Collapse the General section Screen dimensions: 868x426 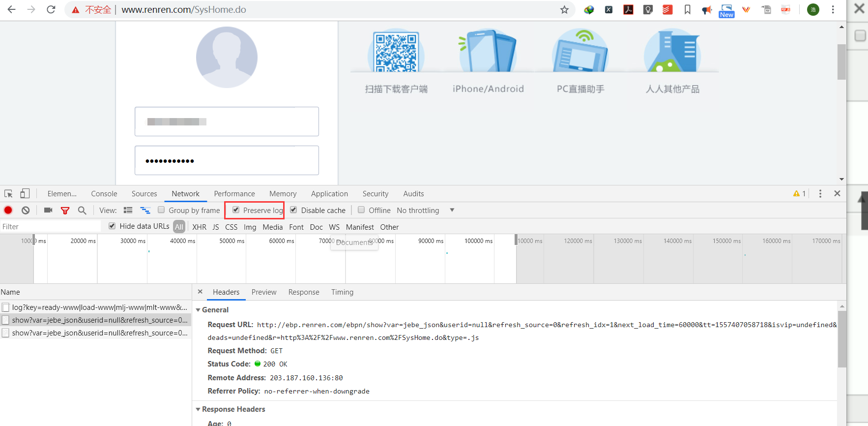198,310
